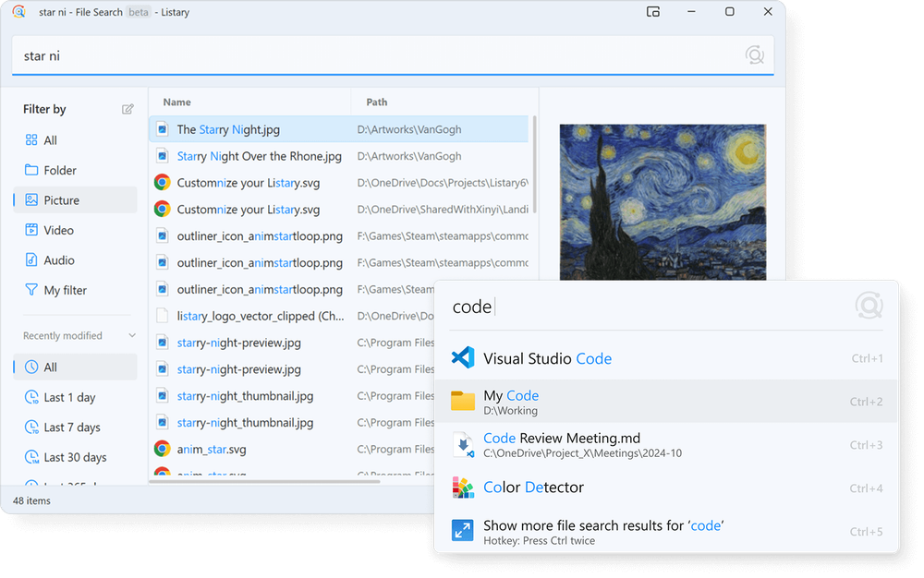Choose Last 7 days time filter
Viewport: 924px width, 578px height.
tap(75, 427)
